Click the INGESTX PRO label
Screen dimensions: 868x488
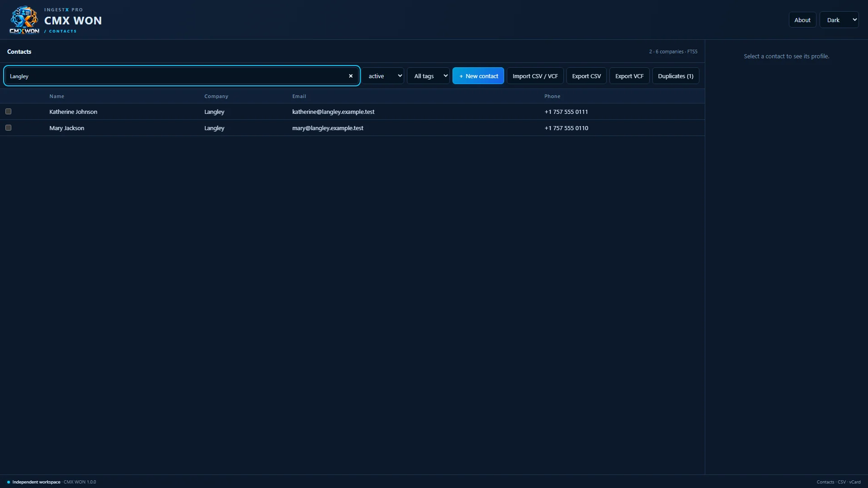click(63, 9)
